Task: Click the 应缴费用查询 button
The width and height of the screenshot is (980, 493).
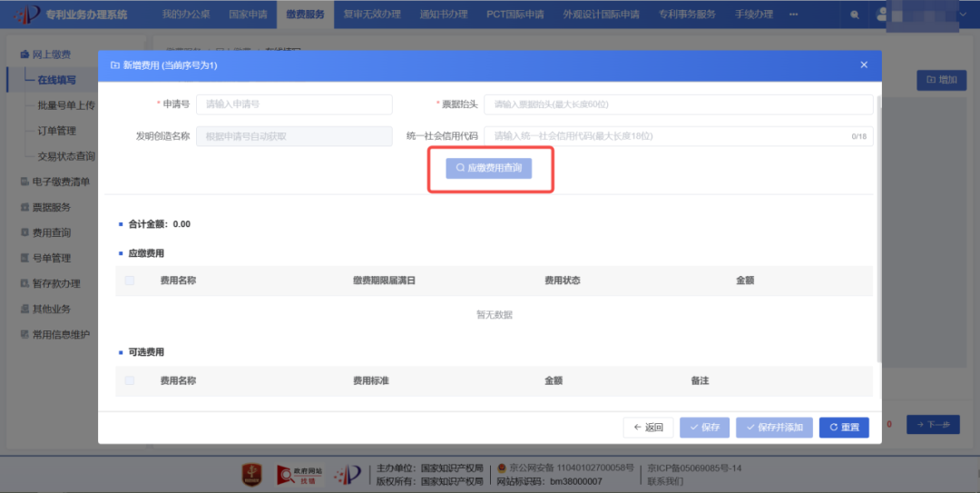Action: (x=489, y=168)
